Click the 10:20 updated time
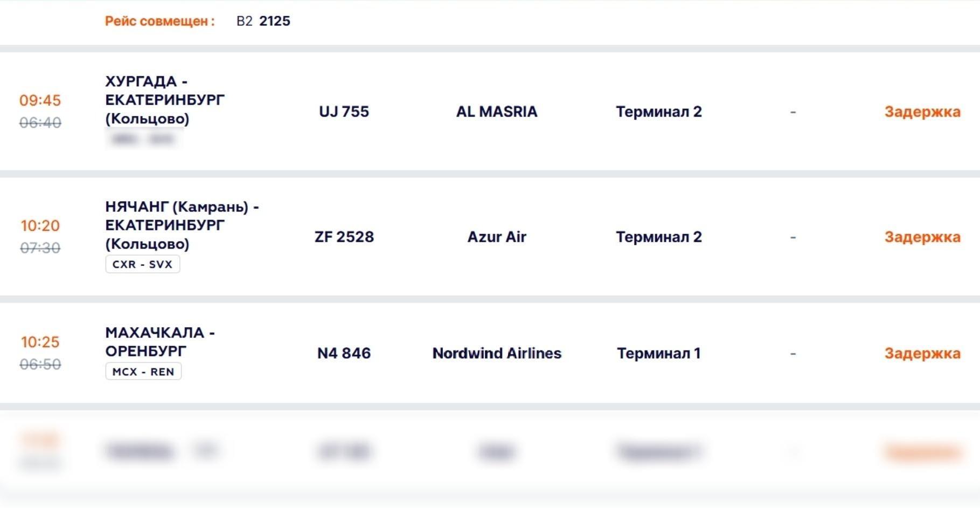This screenshot has height=508, width=980. click(x=40, y=225)
